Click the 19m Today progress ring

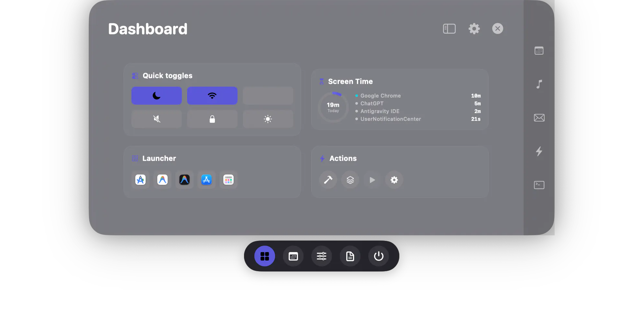click(333, 107)
